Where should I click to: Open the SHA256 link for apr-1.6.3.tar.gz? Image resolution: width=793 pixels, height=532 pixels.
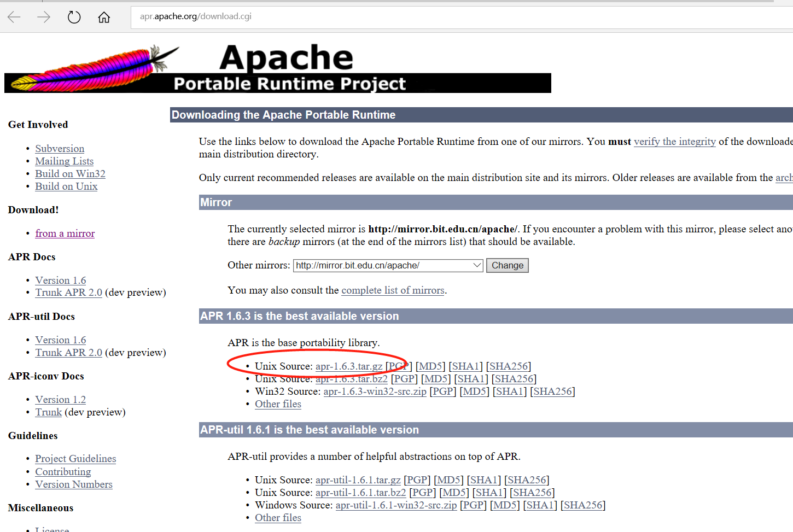pos(509,366)
